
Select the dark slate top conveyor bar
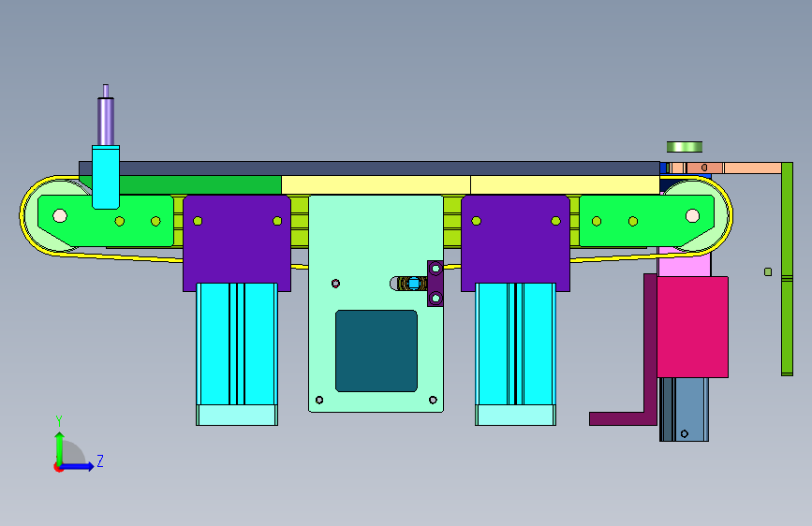369,168
